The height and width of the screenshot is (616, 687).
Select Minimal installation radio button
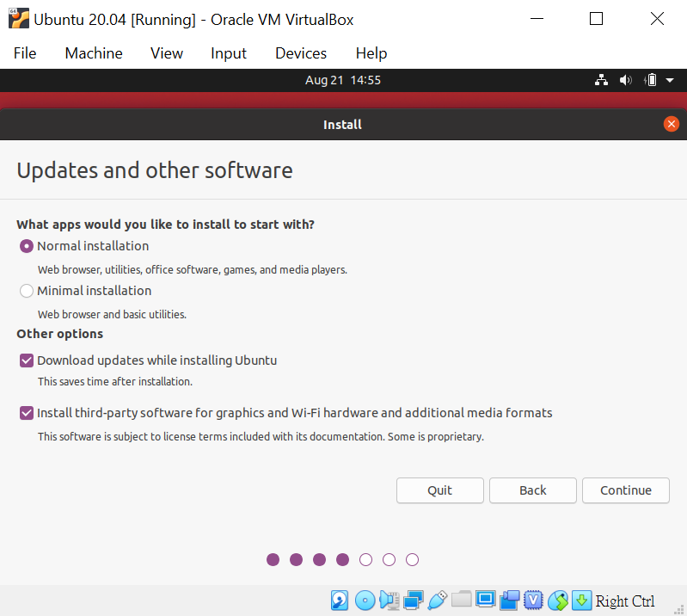point(27,291)
